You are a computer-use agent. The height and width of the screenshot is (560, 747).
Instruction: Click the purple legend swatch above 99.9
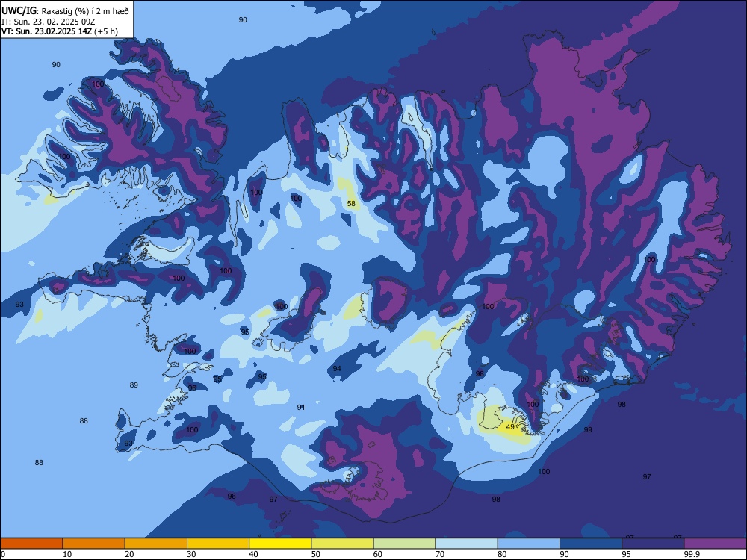click(x=715, y=544)
